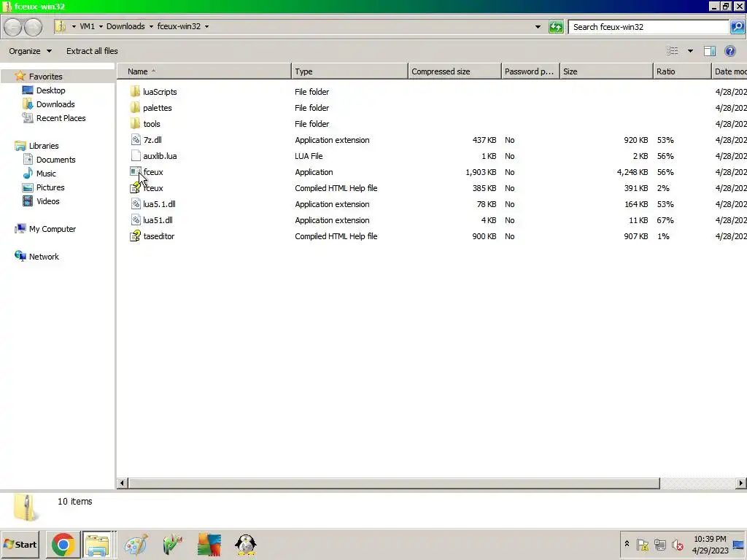747x560 pixels.
Task: Open the Music library
Action: pyautogui.click(x=46, y=174)
